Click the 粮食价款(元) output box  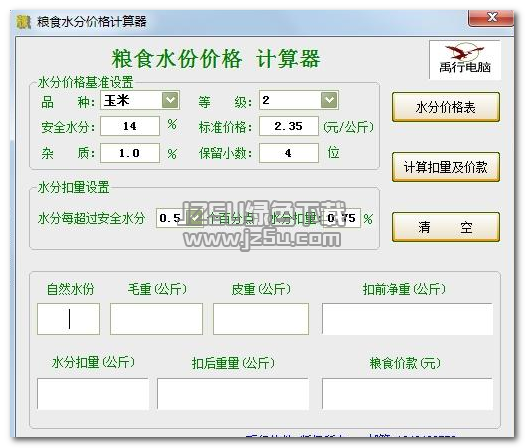click(x=407, y=394)
